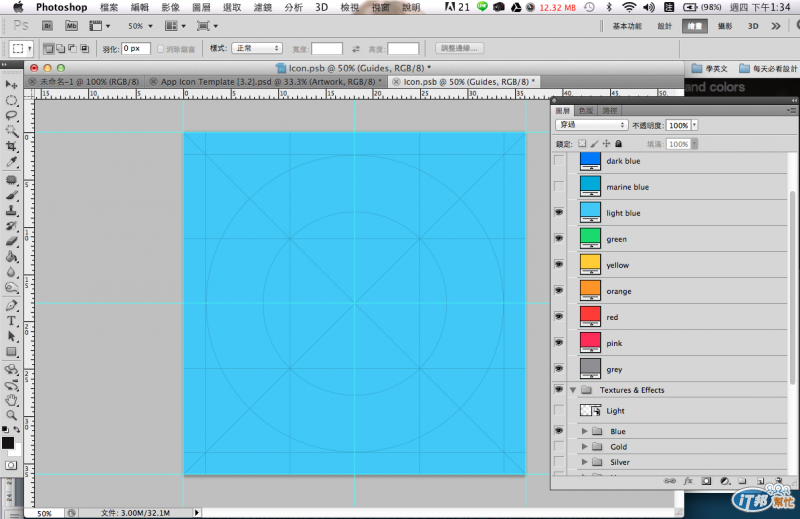Open the 3D menu in menu bar
Viewport: 800px width, 519px height.
[x=321, y=7]
